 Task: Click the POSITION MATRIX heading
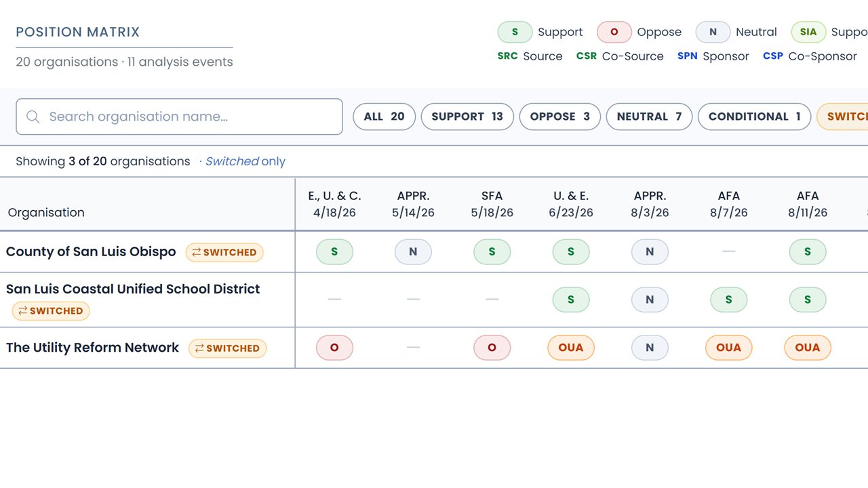click(x=78, y=32)
